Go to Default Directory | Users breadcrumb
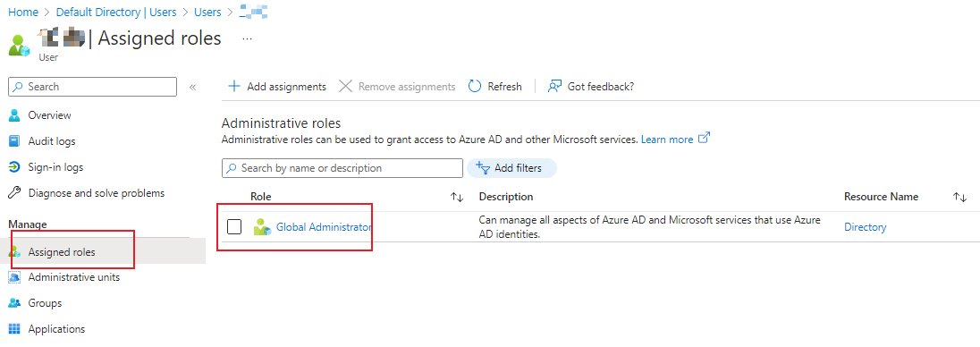 [x=116, y=12]
